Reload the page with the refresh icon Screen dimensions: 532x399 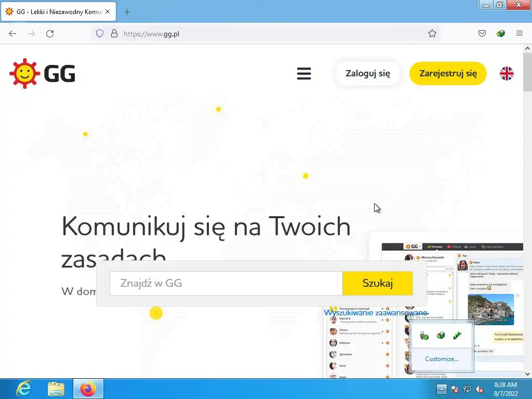(50, 34)
